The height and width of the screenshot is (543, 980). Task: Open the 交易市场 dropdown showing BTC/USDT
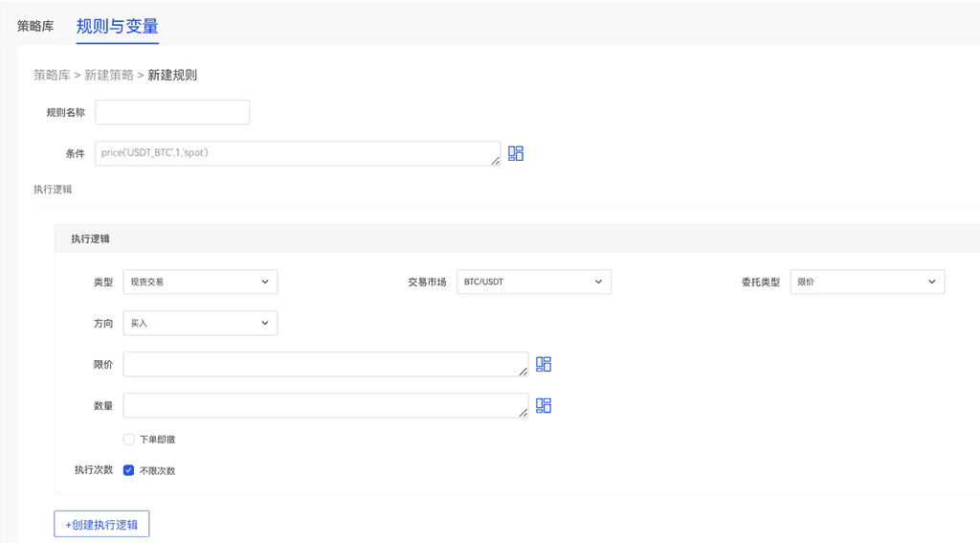click(533, 282)
